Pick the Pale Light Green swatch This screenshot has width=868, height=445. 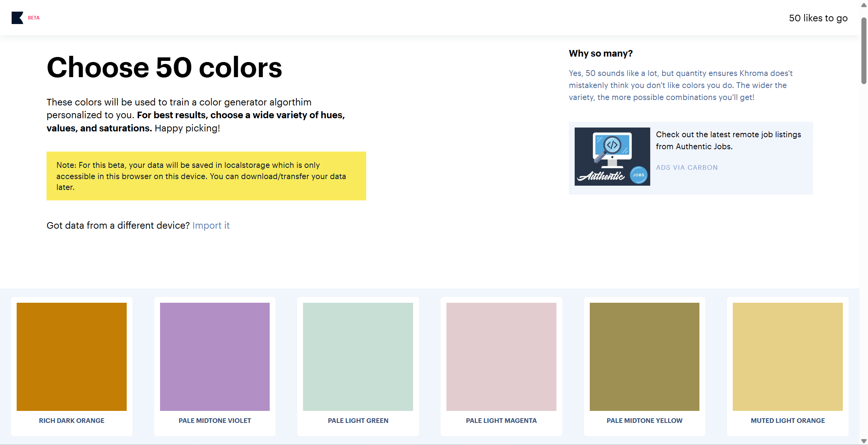pos(358,356)
